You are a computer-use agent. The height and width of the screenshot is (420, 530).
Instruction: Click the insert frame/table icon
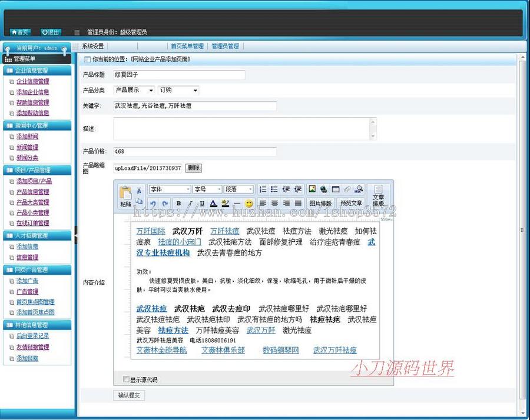click(x=335, y=189)
